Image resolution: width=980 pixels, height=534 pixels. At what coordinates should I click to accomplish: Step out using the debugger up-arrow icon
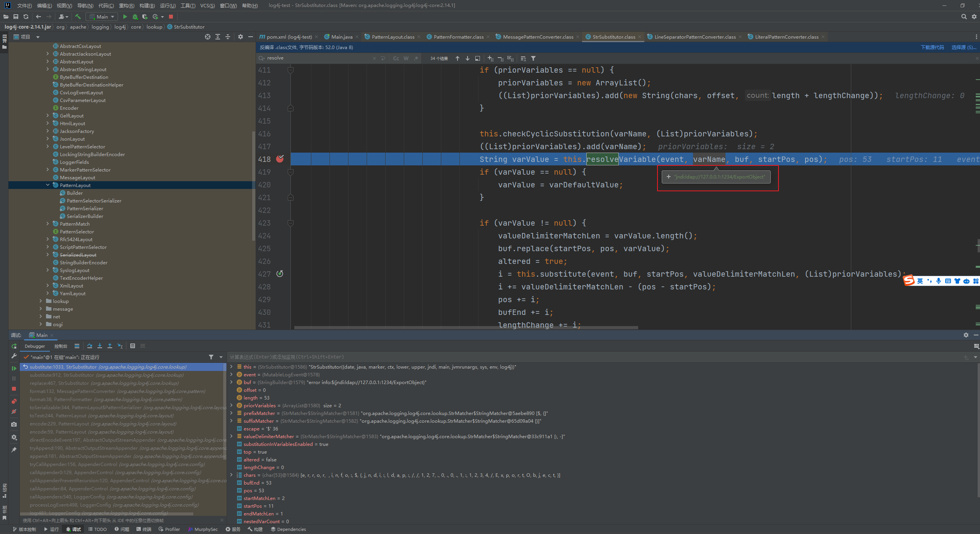pyautogui.click(x=110, y=346)
